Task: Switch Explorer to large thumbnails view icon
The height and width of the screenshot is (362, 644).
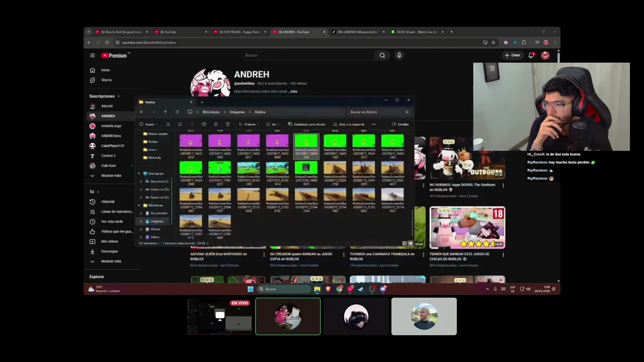Action: coord(410,243)
